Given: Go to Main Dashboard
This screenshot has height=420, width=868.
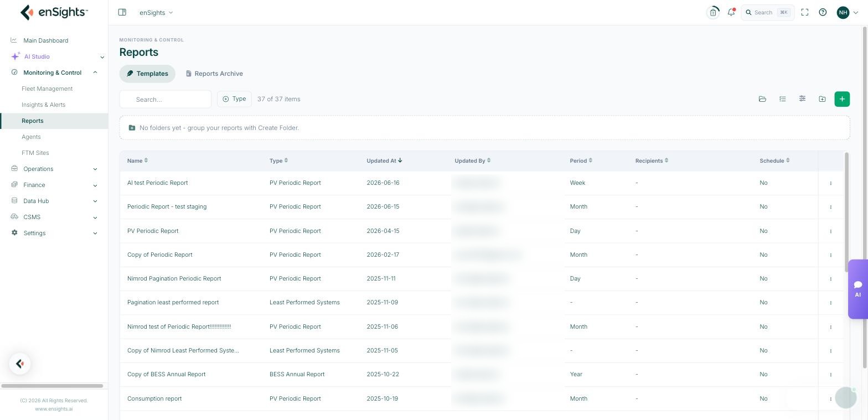Looking at the screenshot, I should tap(45, 40).
